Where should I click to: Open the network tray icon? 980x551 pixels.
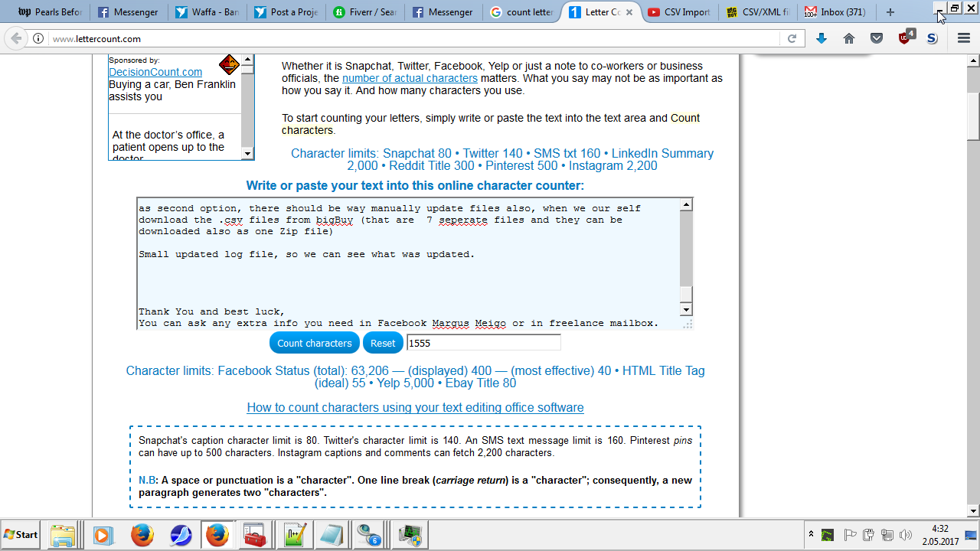point(887,535)
